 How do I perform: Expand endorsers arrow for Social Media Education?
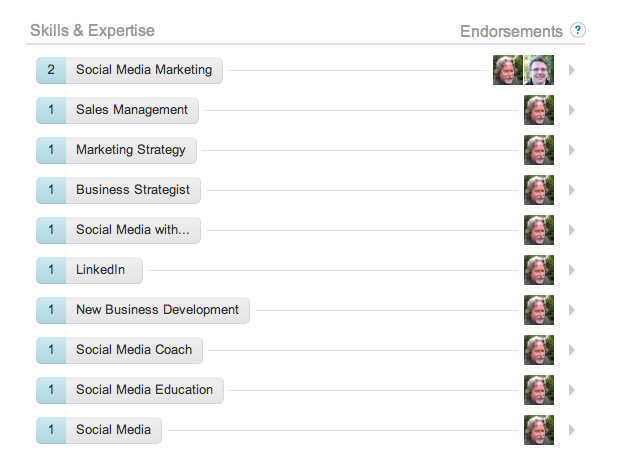coord(572,390)
